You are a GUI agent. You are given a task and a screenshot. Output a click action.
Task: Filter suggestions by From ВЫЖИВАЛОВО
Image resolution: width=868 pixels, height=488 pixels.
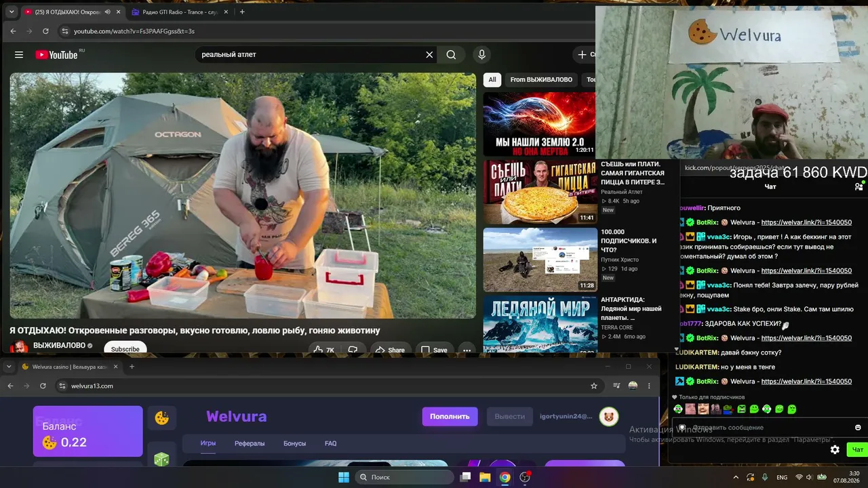click(541, 80)
